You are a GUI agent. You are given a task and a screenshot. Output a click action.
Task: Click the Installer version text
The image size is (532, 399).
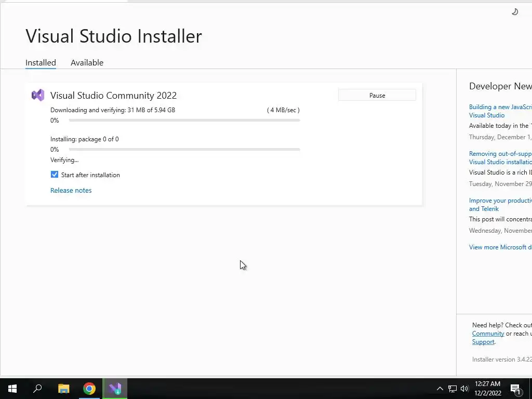click(502, 360)
